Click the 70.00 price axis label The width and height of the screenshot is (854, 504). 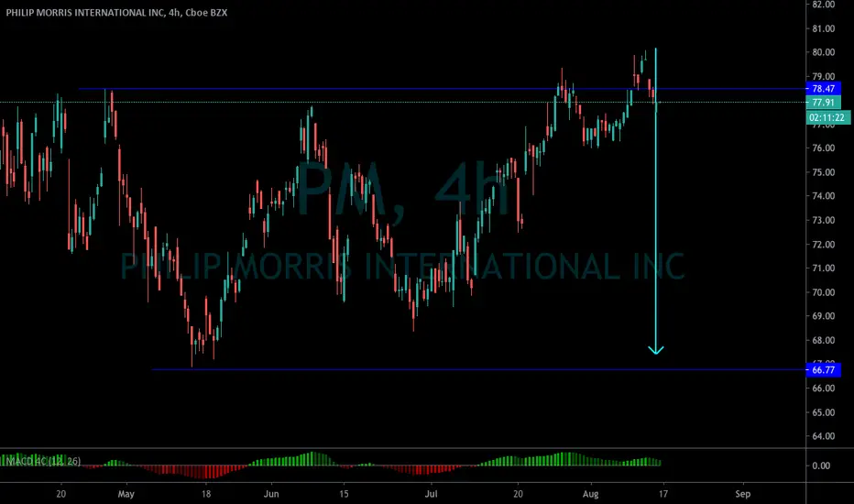point(823,292)
